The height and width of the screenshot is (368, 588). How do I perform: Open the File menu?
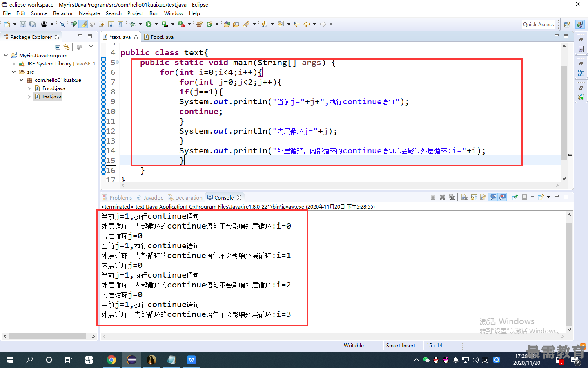7,13
